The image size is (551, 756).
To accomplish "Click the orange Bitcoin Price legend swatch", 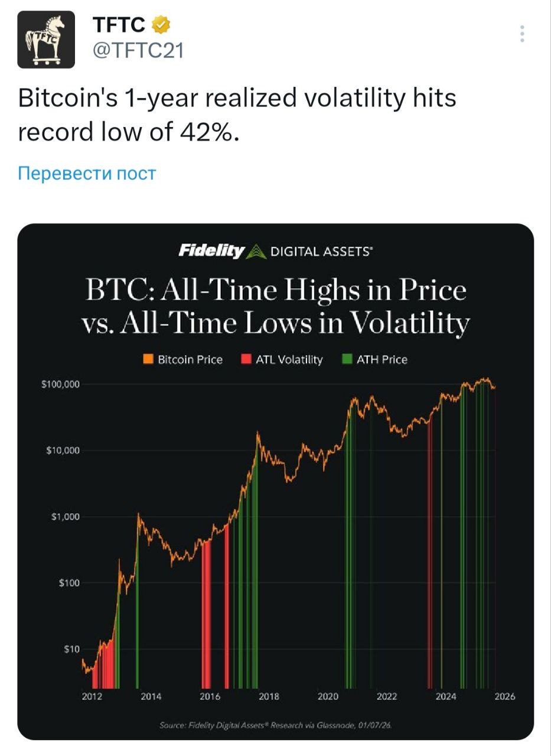I will [148, 359].
